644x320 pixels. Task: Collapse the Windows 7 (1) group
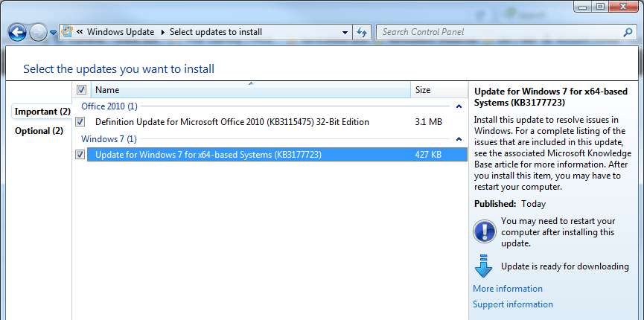pyautogui.click(x=459, y=139)
